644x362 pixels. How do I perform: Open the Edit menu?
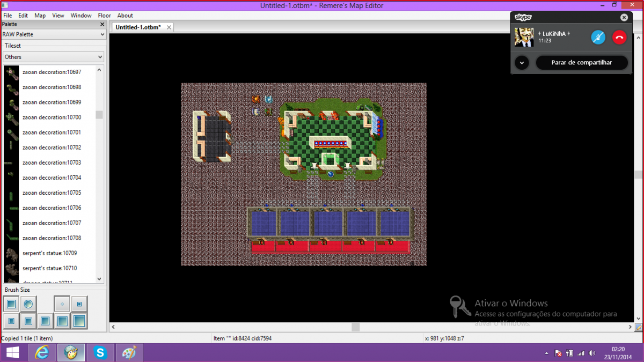coord(23,16)
